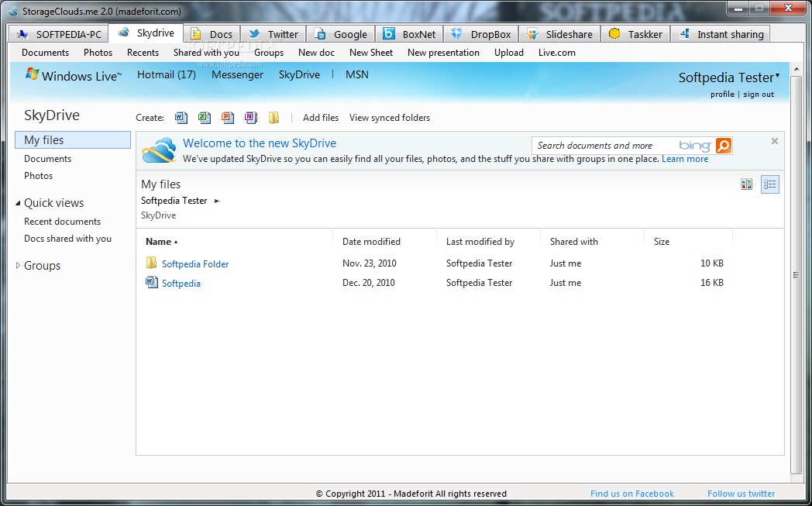Open the Softpedia Folder link
Screen dimensions: 812x506
pyautogui.click(x=195, y=263)
